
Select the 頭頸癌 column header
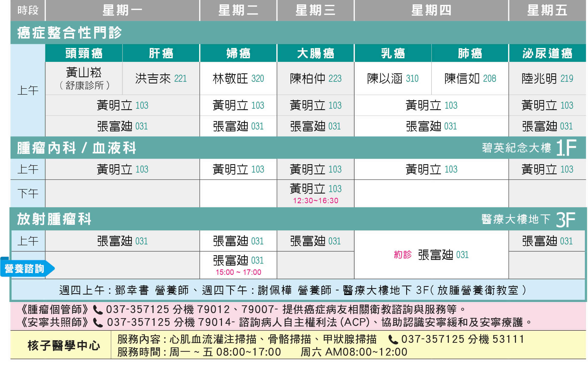click(x=84, y=53)
